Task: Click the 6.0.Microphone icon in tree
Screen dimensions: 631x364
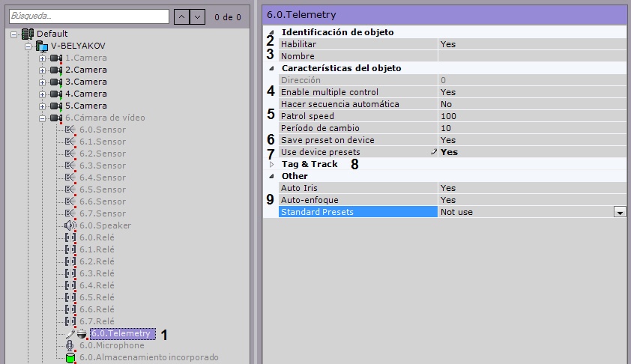Action: click(x=70, y=345)
